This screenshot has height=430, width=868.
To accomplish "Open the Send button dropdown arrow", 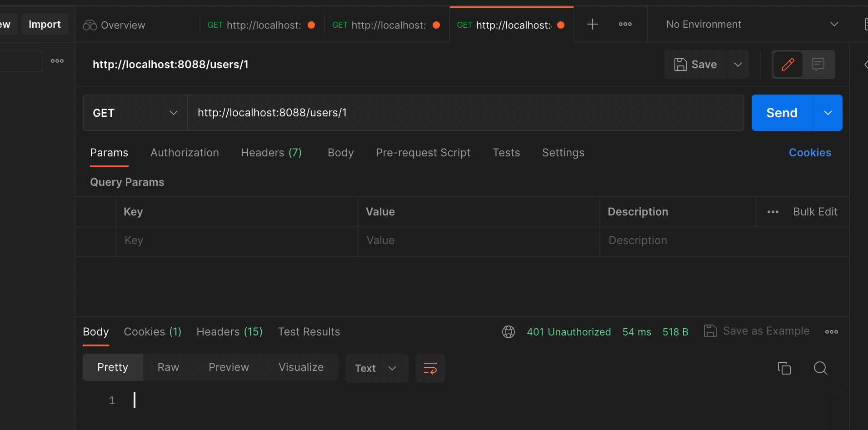I will (828, 113).
